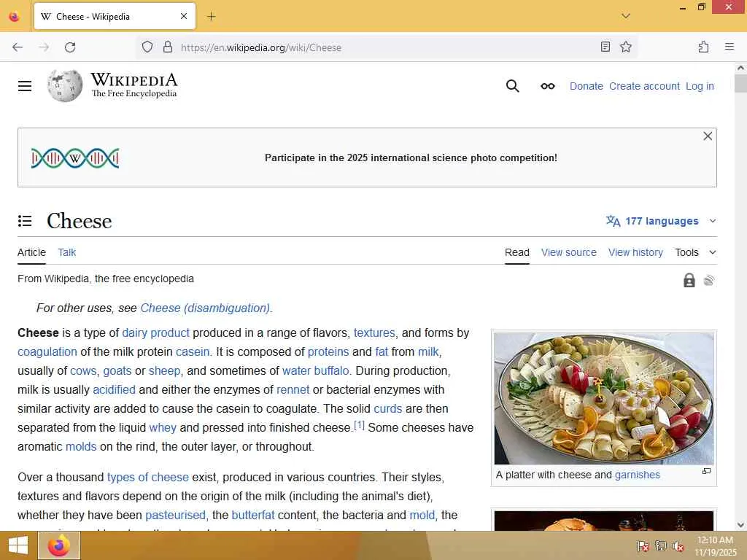Viewport: 747px width, 560px height.
Task: Click the scrollbar down arrow
Action: (741, 525)
